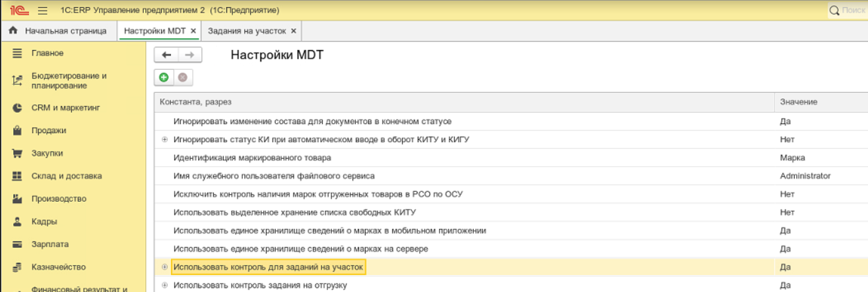Expand Использовать контроль для заданий на участок
The width and height of the screenshot is (868, 292).
tap(164, 267)
